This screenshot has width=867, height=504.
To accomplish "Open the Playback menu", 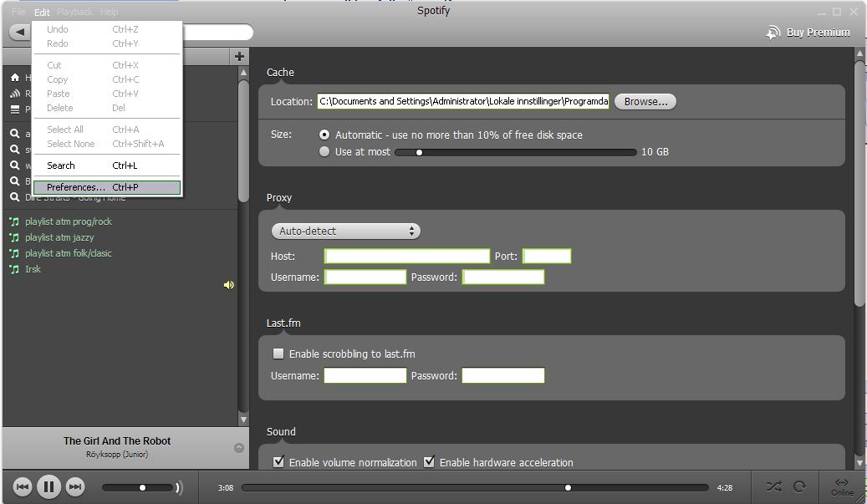I will (74, 12).
